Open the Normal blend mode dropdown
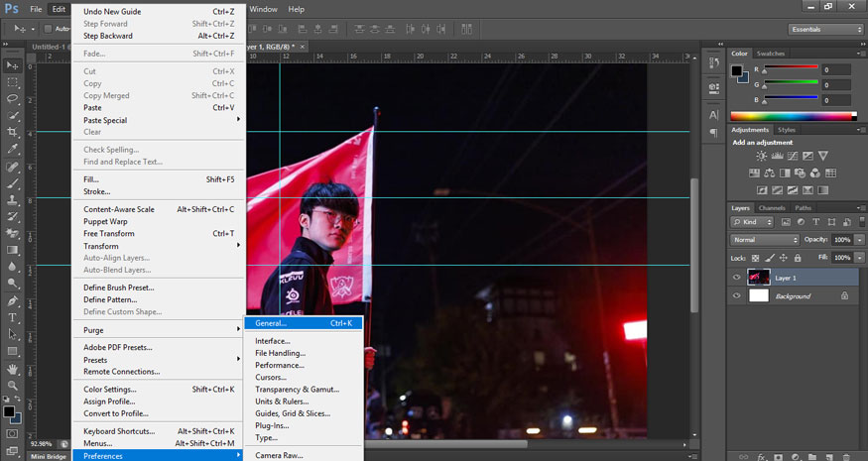 pos(765,240)
